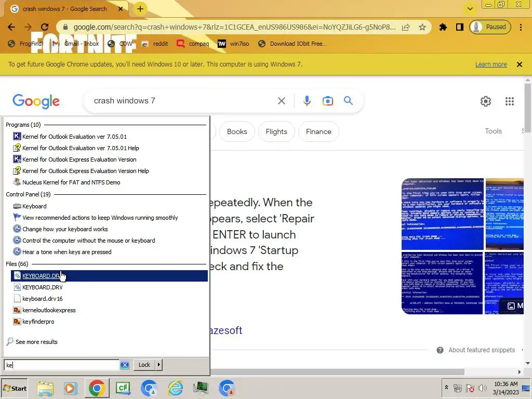The height and width of the screenshot is (399, 532).
Task: Click the Lock button
Action: (x=144, y=365)
